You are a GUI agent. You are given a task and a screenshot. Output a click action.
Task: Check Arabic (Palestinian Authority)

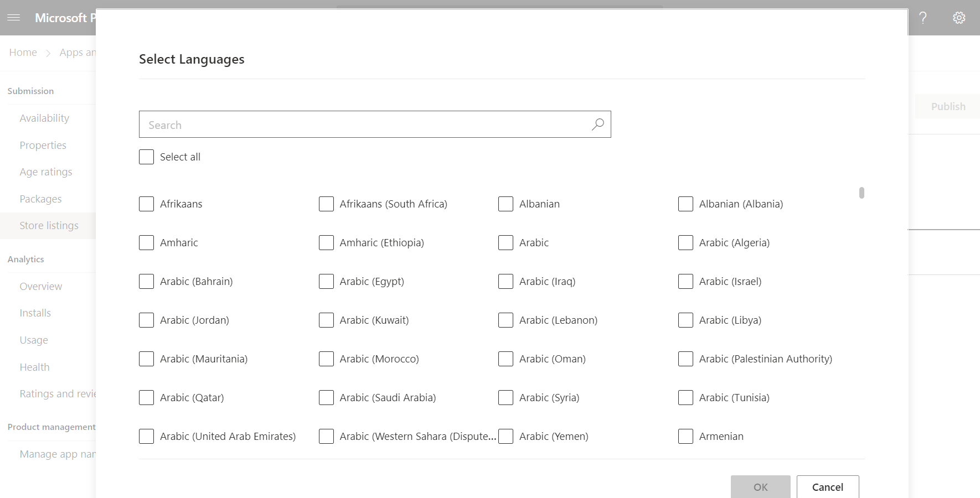tap(685, 359)
